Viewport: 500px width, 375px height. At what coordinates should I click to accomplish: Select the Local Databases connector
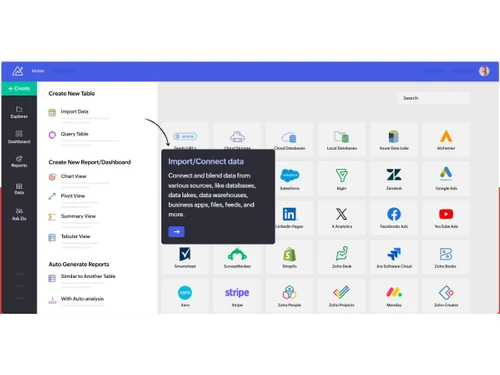pyautogui.click(x=342, y=139)
